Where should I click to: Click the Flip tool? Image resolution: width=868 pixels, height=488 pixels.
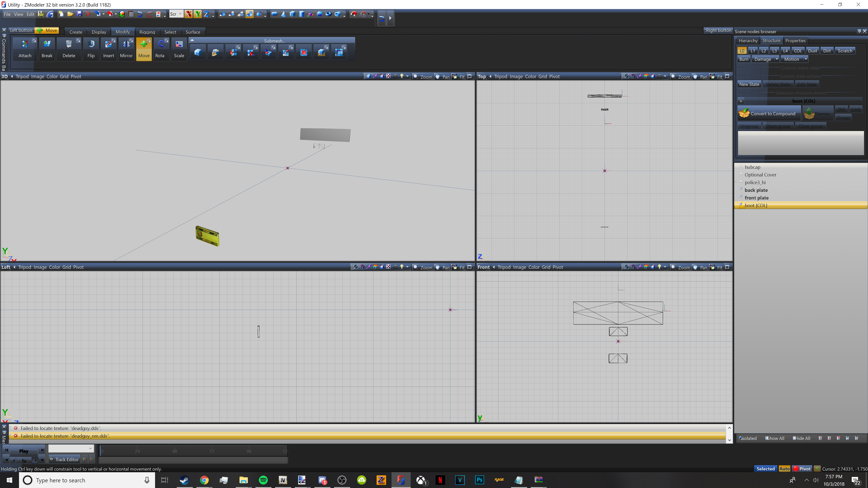tap(91, 49)
